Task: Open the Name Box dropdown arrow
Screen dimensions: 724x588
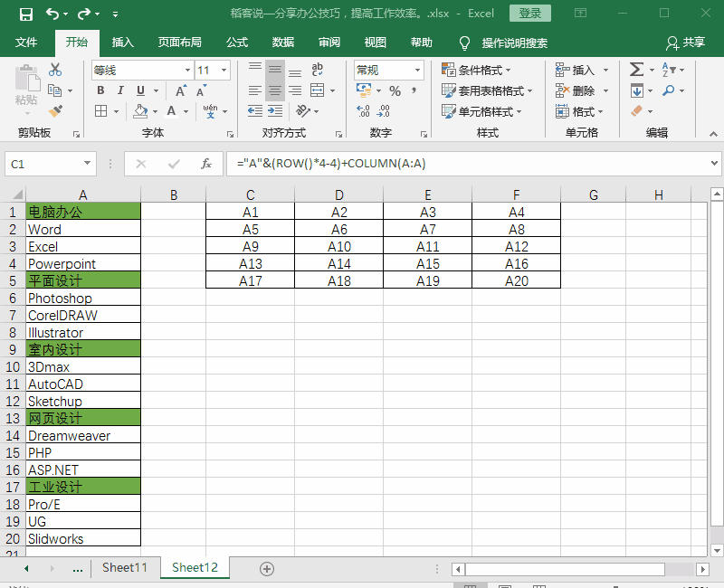Action: [x=87, y=163]
